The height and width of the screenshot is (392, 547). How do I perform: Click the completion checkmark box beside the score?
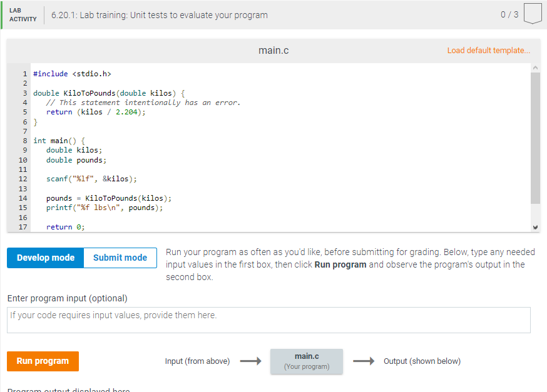pos(532,14)
